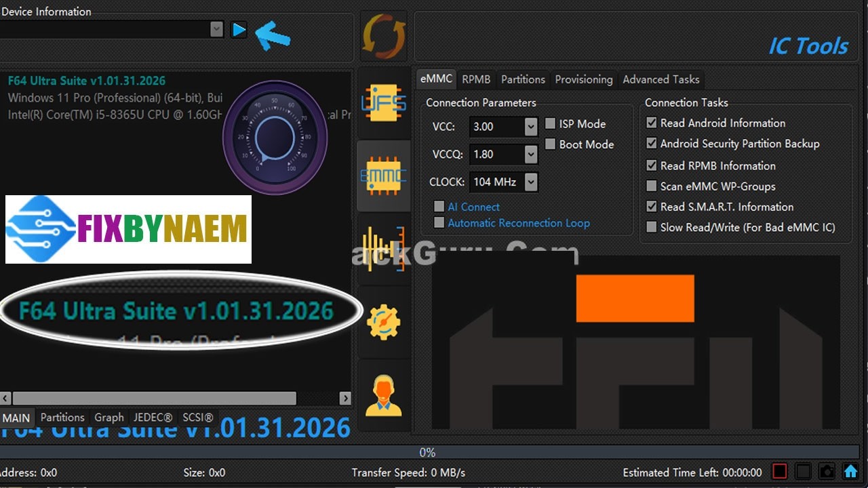868x488 pixels.
Task: Click the Connection Parameters group label
Action: click(481, 102)
